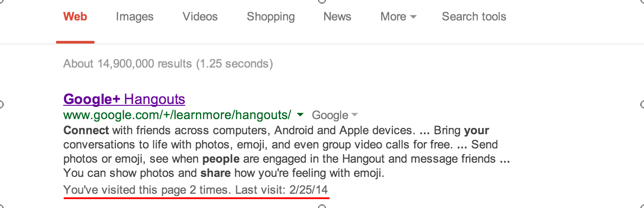Open Search tools options
The width and height of the screenshot is (644, 208).
[474, 17]
